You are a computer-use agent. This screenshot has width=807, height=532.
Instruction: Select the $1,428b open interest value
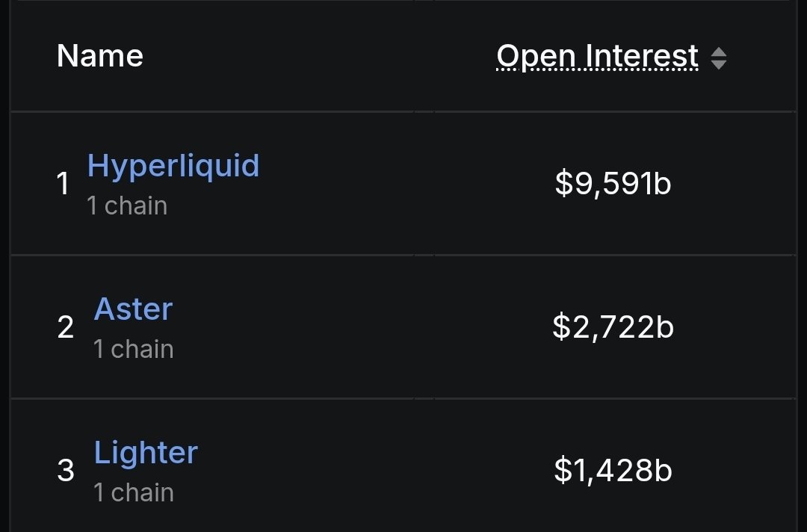click(x=613, y=471)
